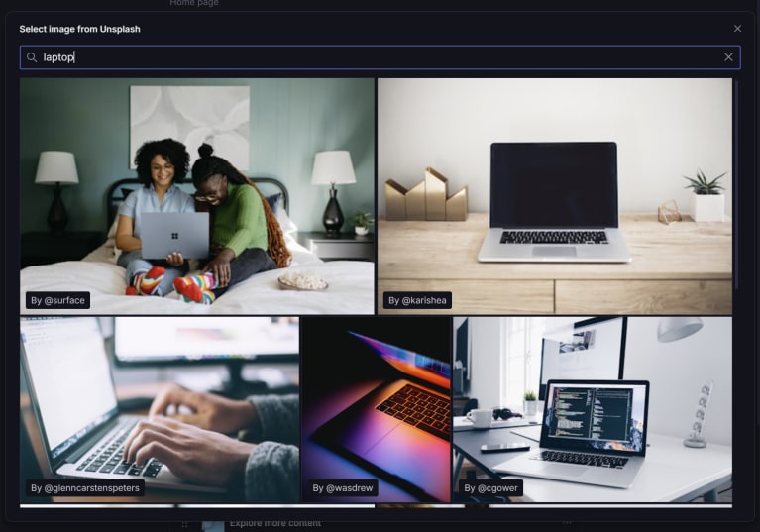Screen dimensions: 760x532
Task: Select the desk setup photo by @cgower
Action: coord(593,409)
